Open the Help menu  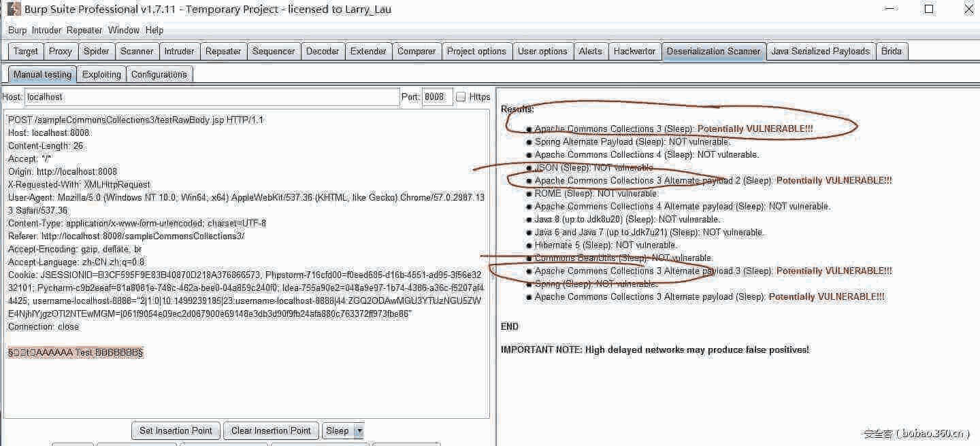(154, 30)
